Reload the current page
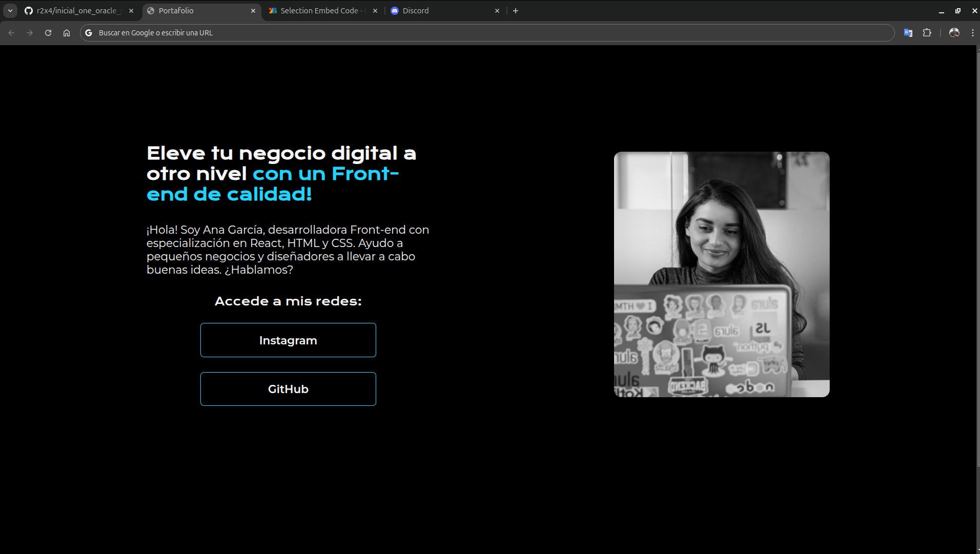980x554 pixels. tap(48, 33)
